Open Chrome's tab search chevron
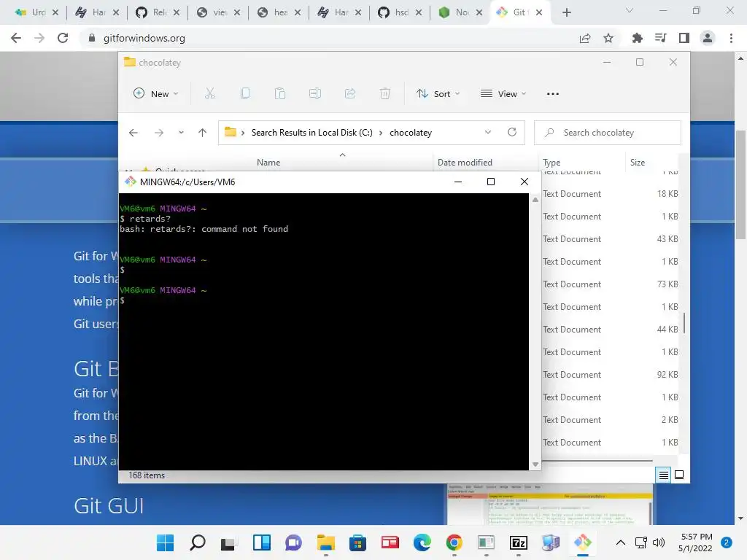Screen dimensions: 747x560 [x=630, y=10]
